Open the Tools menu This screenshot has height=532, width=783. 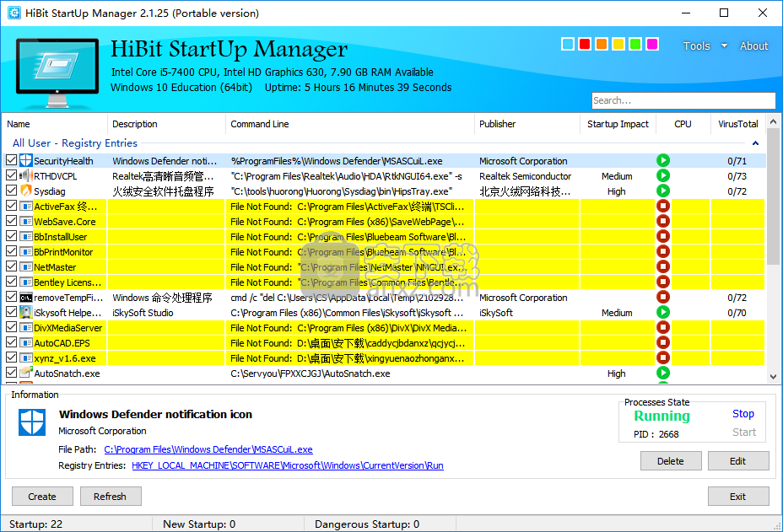click(x=696, y=46)
